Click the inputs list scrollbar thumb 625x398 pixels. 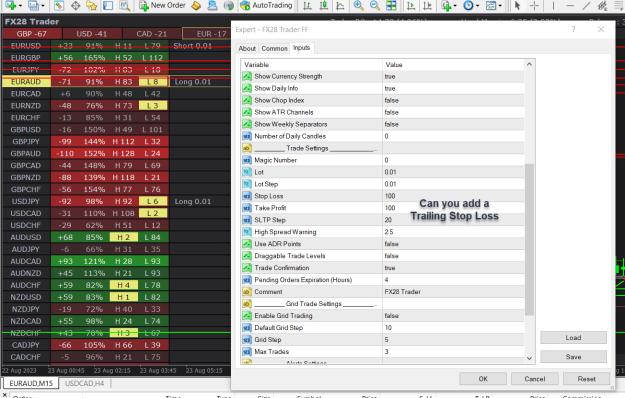pyautogui.click(x=529, y=239)
